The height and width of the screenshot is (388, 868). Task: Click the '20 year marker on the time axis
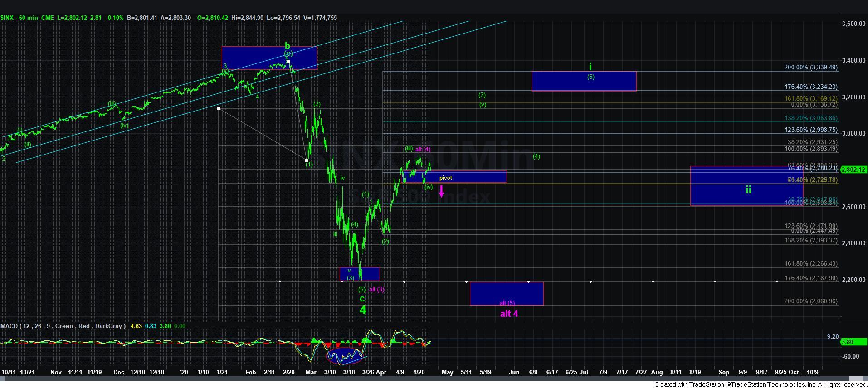184,372
